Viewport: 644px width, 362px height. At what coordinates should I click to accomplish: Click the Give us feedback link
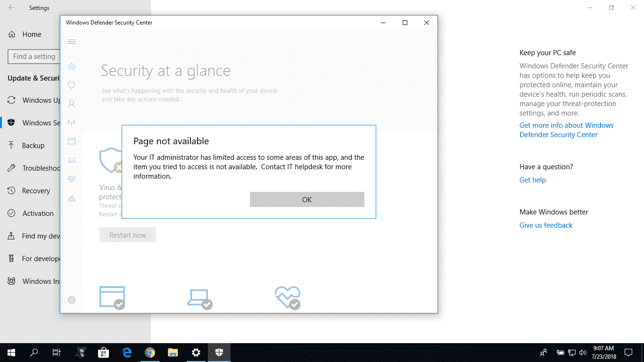pos(546,225)
